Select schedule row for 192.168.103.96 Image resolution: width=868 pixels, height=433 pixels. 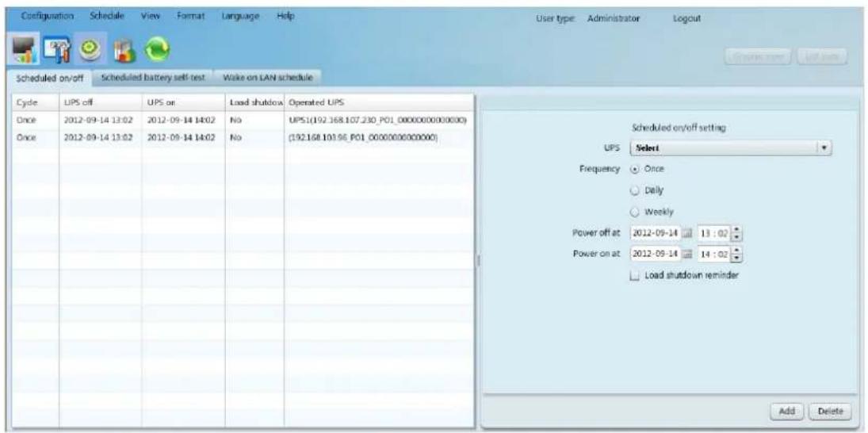click(243, 136)
